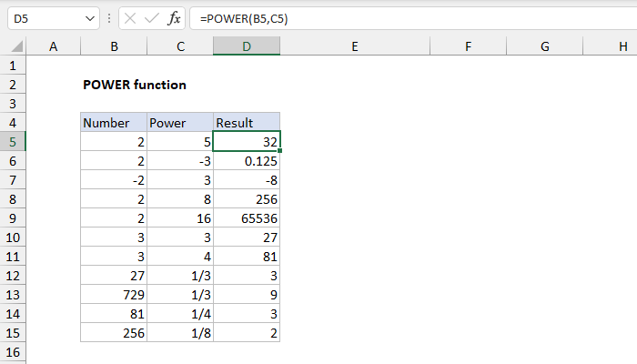Screen dimensions: 637x364
Task: Select the 'Number' header cell
Action: (114, 123)
